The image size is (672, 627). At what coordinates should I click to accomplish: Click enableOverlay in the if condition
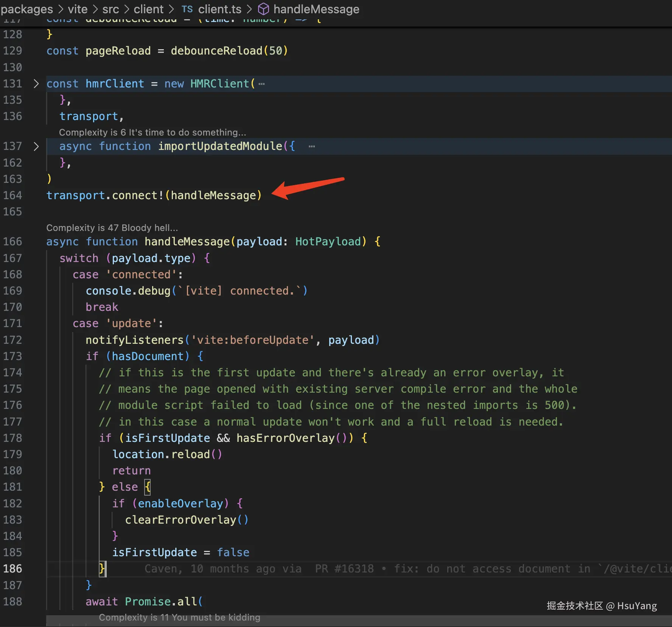click(x=180, y=504)
